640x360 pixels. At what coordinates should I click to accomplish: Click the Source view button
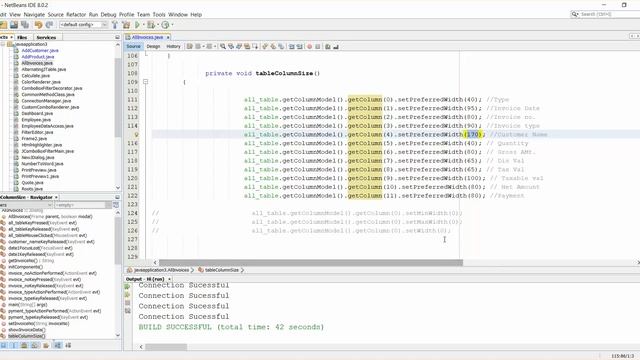[133, 47]
